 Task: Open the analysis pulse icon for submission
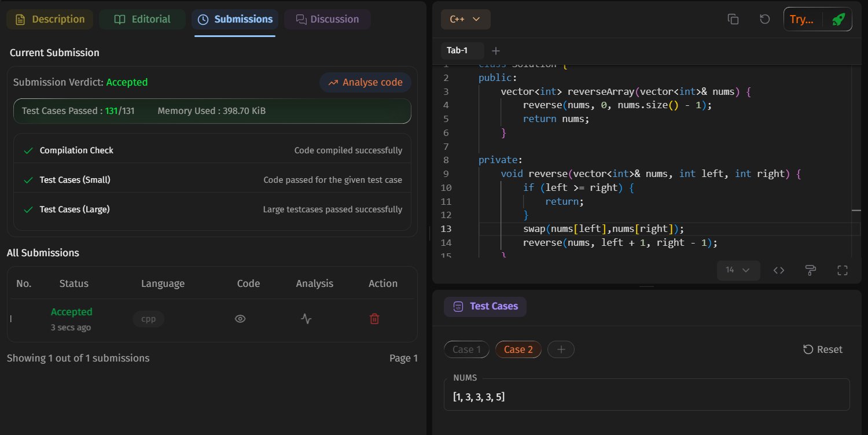[x=306, y=319]
